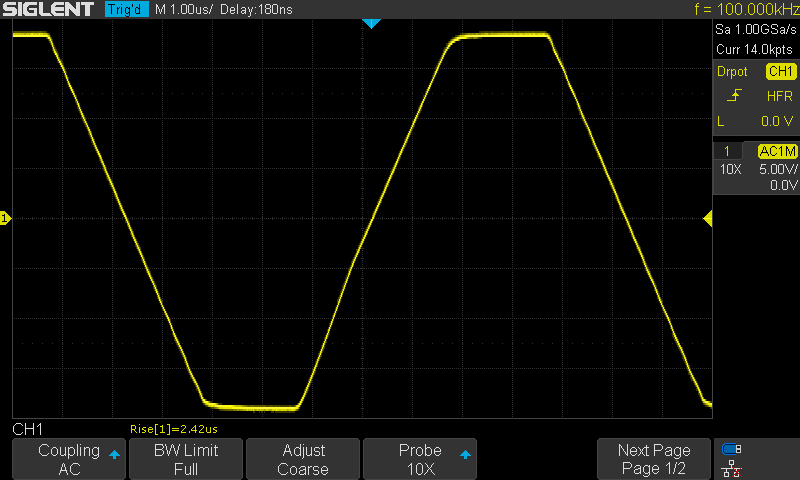The width and height of the screenshot is (800, 480).
Task: Click the channel offset 0.0V value
Action: 783,185
